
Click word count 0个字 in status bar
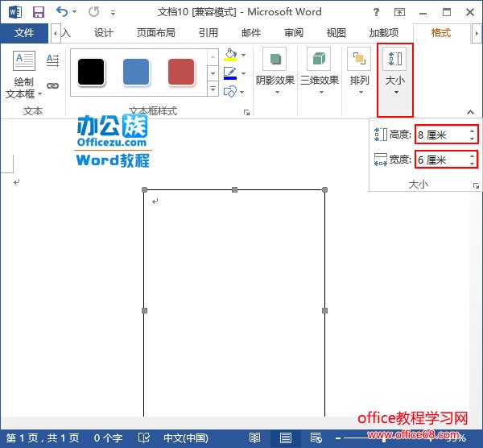108,438
